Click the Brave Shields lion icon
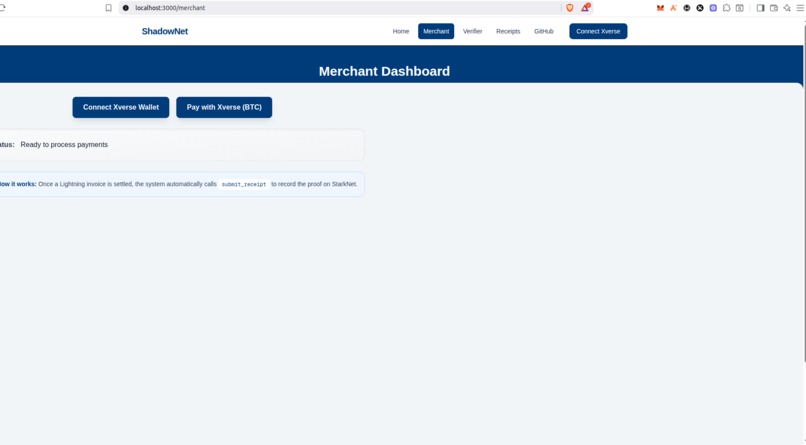The height and width of the screenshot is (445, 806). click(570, 8)
